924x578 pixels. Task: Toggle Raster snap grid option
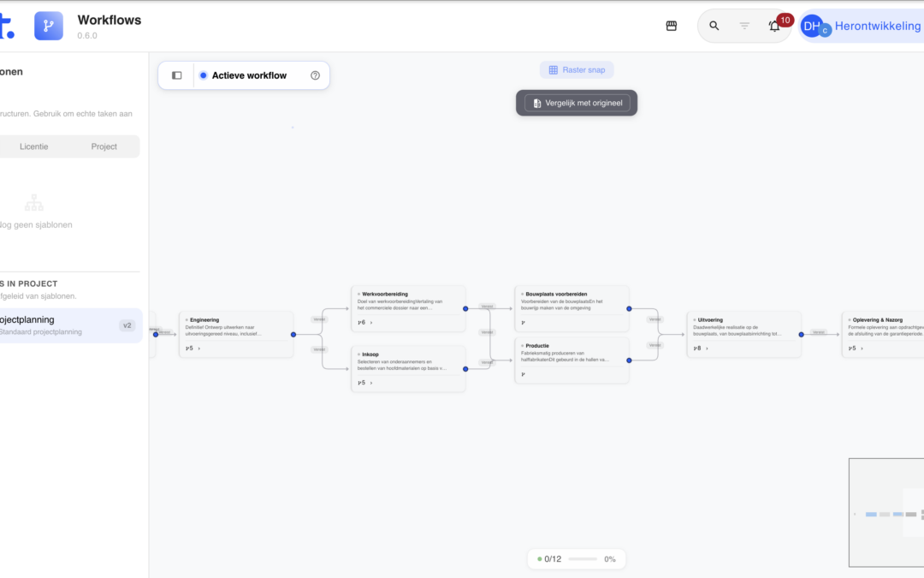(x=577, y=69)
